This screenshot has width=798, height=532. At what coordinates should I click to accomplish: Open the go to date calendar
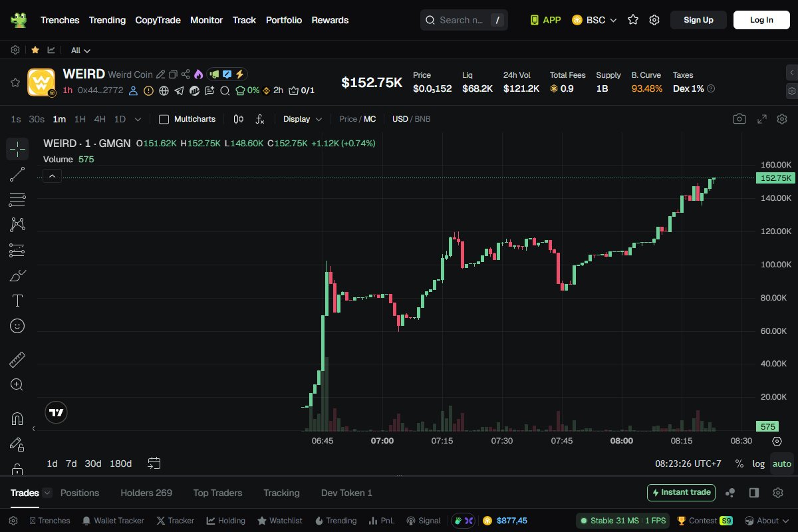(154, 463)
